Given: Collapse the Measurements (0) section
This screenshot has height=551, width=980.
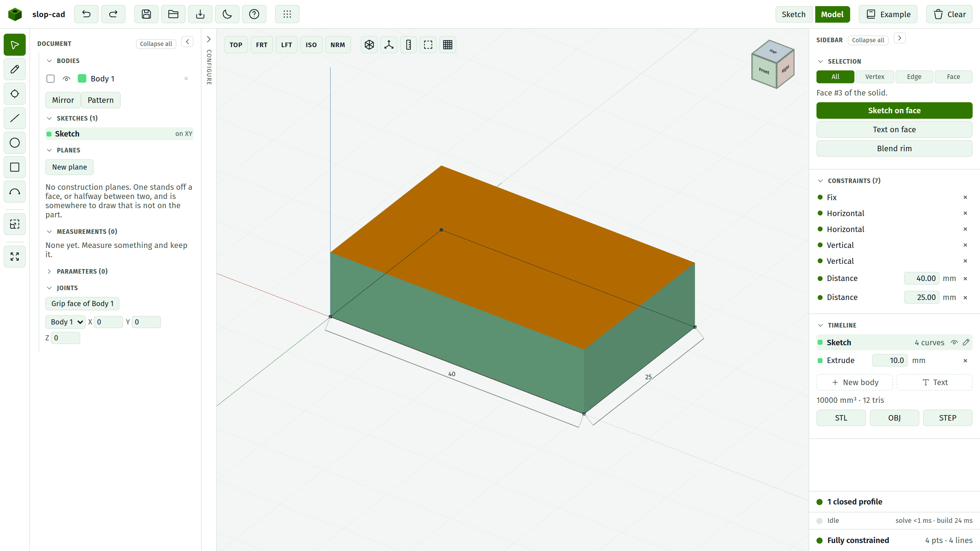Looking at the screenshot, I should click(x=49, y=232).
